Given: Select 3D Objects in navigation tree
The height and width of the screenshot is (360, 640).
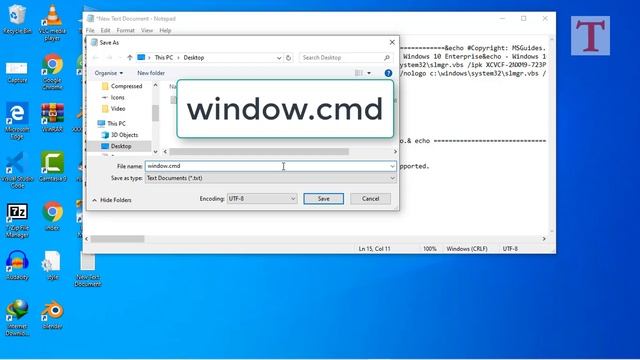Looking at the screenshot, I should 120,135.
